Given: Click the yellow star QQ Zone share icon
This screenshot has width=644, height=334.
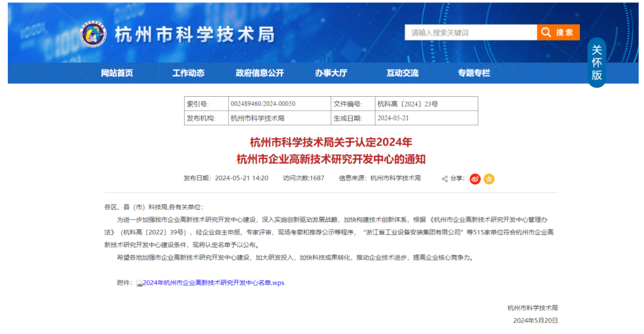Looking at the screenshot, I should point(489,179).
